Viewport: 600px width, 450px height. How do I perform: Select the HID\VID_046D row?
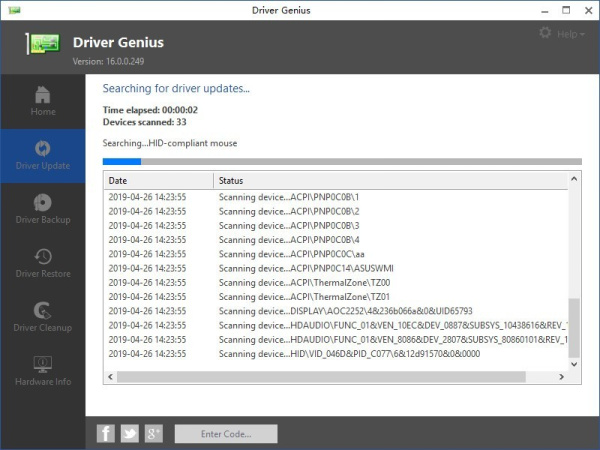point(336,354)
